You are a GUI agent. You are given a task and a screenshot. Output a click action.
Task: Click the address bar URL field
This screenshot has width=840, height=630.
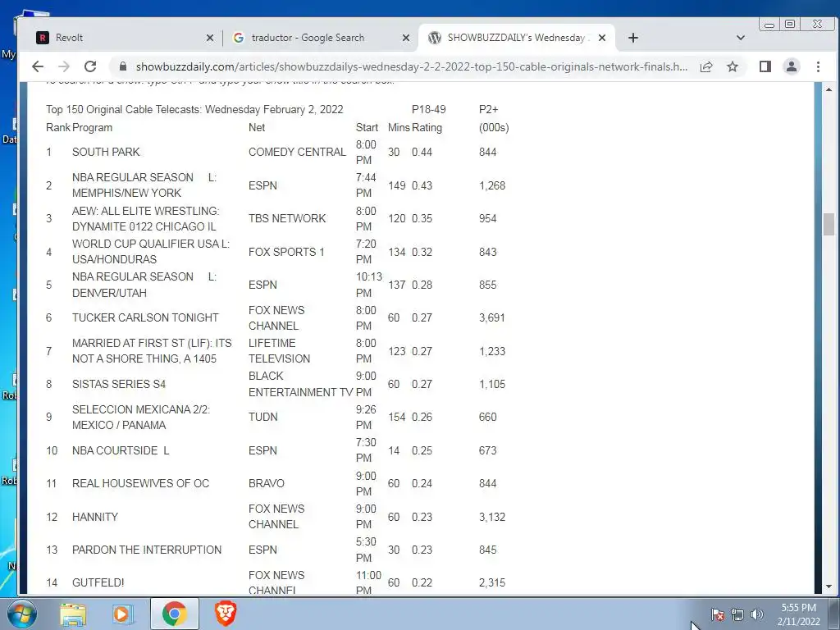[412, 66]
